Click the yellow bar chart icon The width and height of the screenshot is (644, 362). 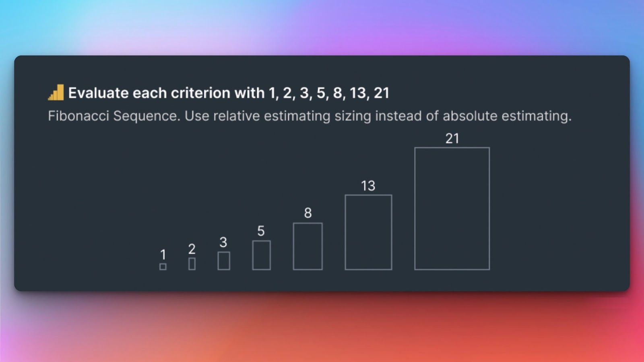pos(56,93)
